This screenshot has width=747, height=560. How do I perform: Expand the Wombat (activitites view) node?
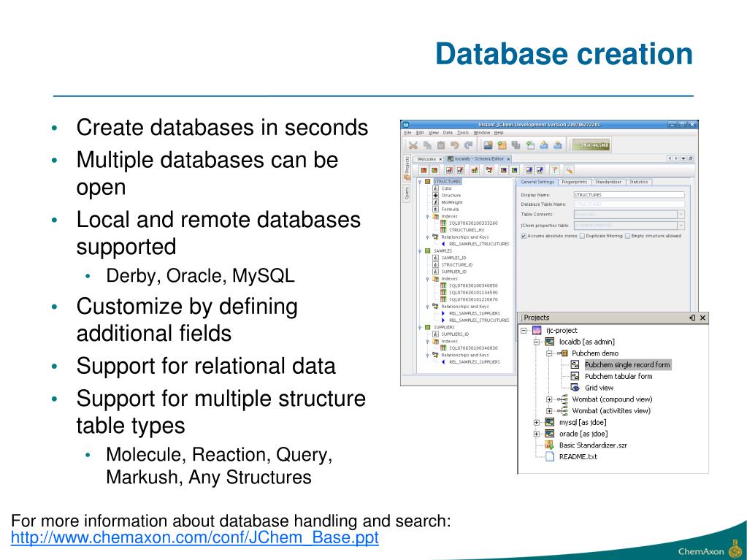(549, 411)
